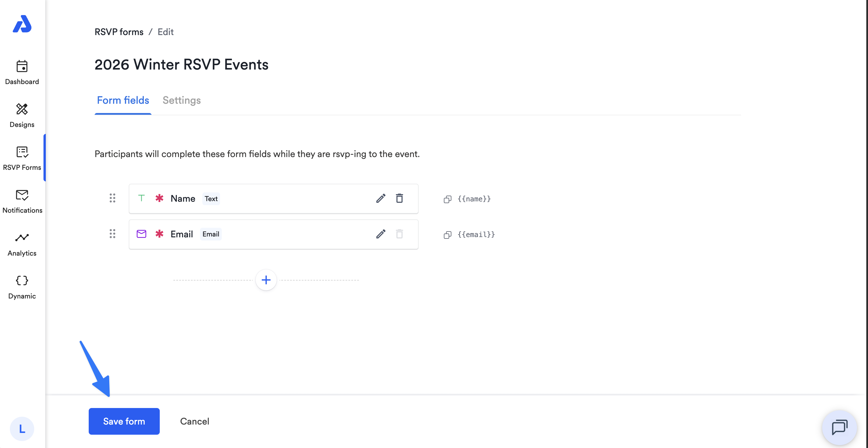Open the Analytics section

click(22, 244)
